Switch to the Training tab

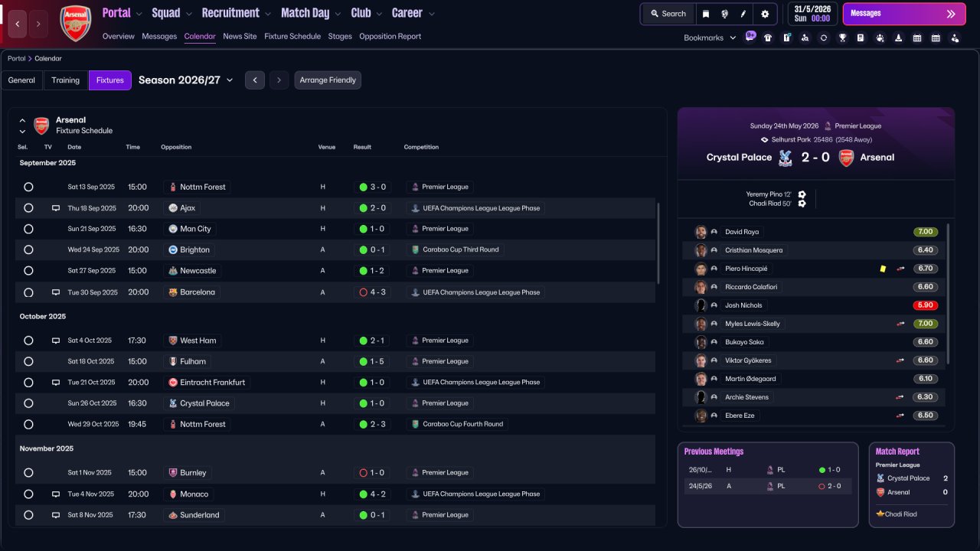(x=66, y=80)
